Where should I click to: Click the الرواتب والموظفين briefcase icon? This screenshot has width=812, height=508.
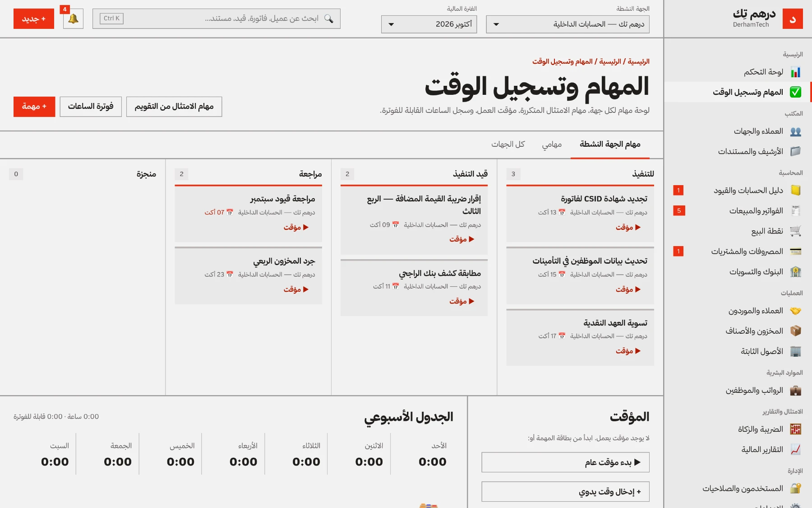coord(795,390)
